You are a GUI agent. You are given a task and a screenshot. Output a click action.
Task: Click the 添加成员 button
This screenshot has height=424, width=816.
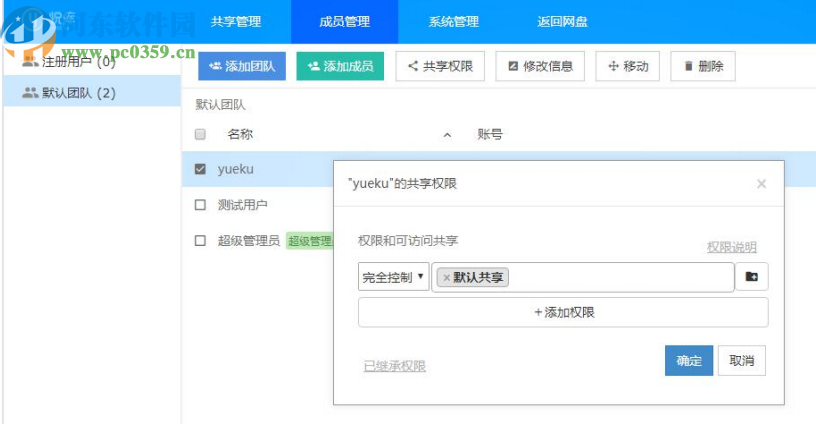coord(340,66)
